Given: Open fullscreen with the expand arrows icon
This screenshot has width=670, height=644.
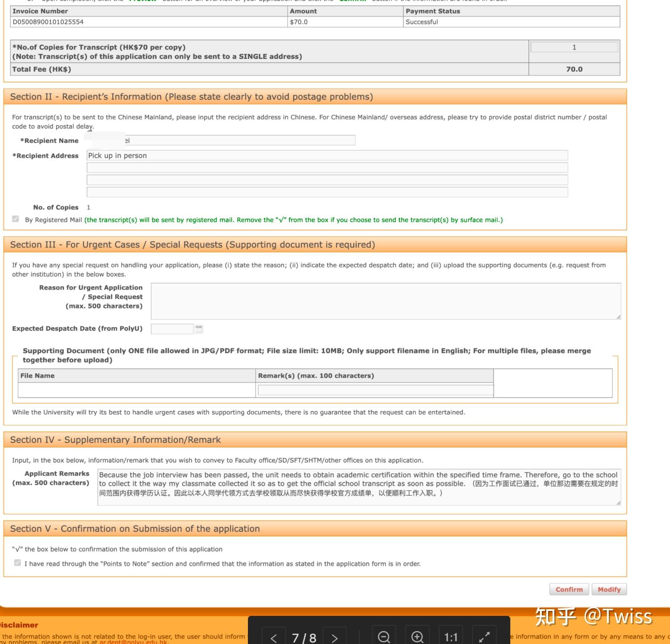Looking at the screenshot, I should (x=484, y=636).
